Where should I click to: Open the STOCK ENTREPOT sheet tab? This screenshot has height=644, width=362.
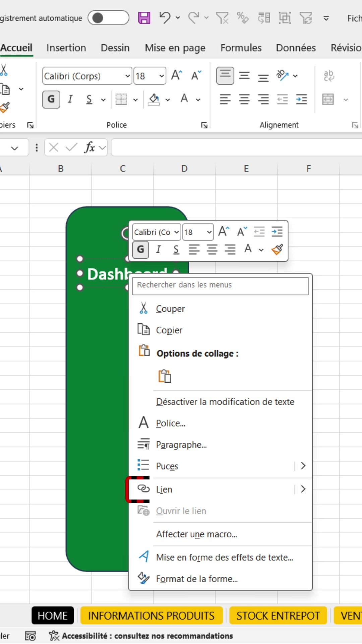(x=278, y=616)
